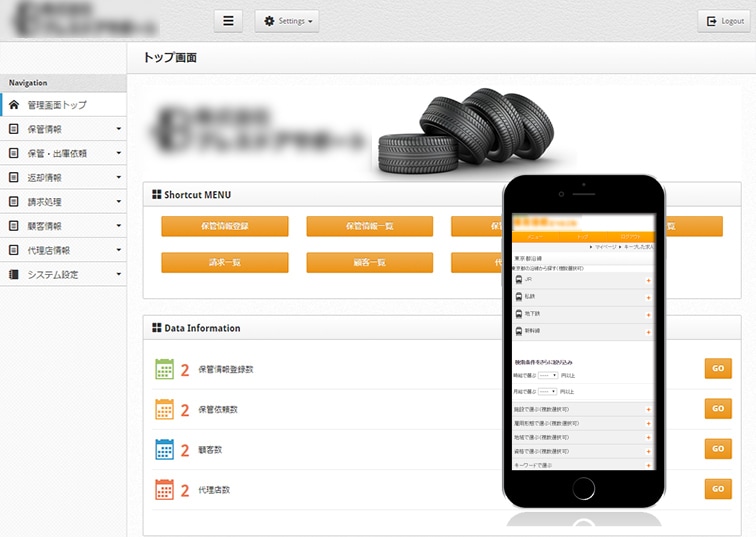The image size is (756, 537).
Task: Expand the 返却情報 navigation menu
Action: (63, 177)
